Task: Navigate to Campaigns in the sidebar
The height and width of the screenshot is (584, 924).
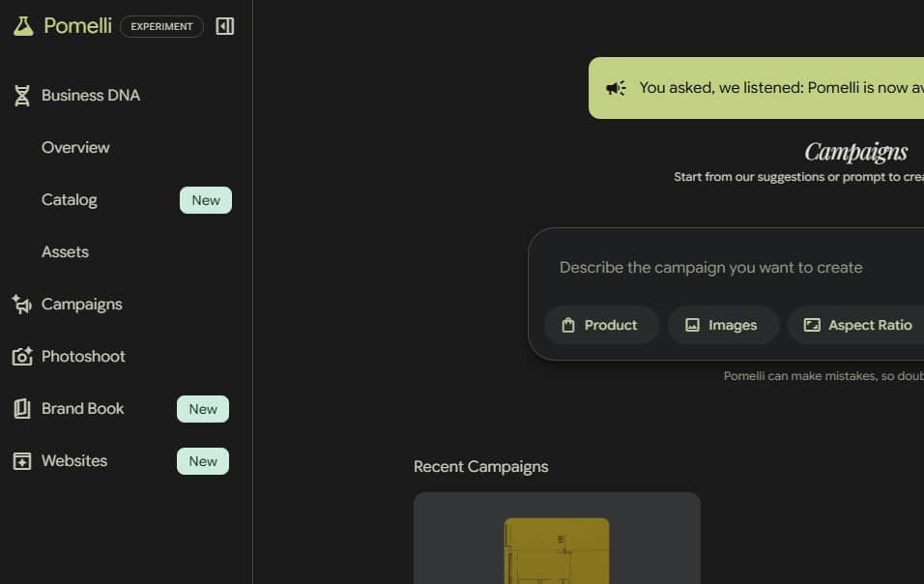Action: [82, 304]
